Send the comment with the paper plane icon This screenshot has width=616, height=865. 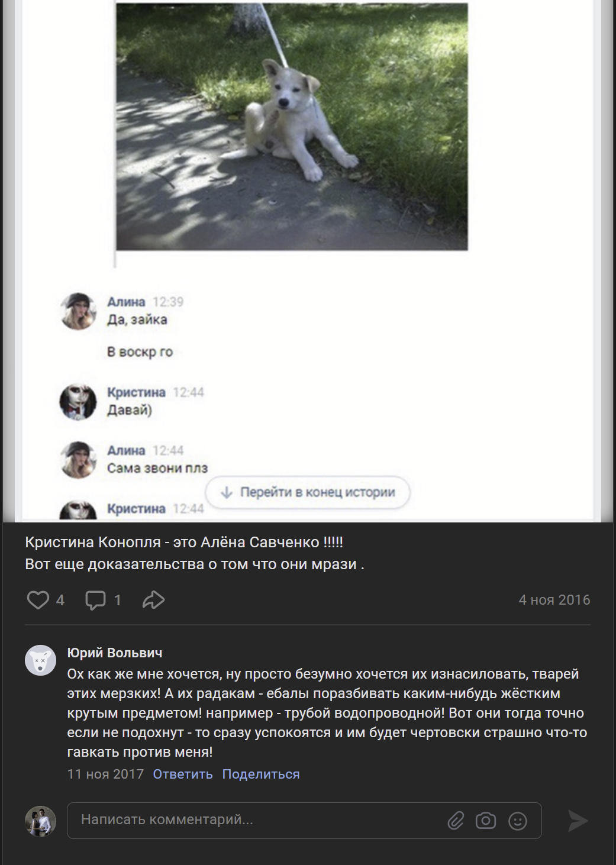(578, 821)
